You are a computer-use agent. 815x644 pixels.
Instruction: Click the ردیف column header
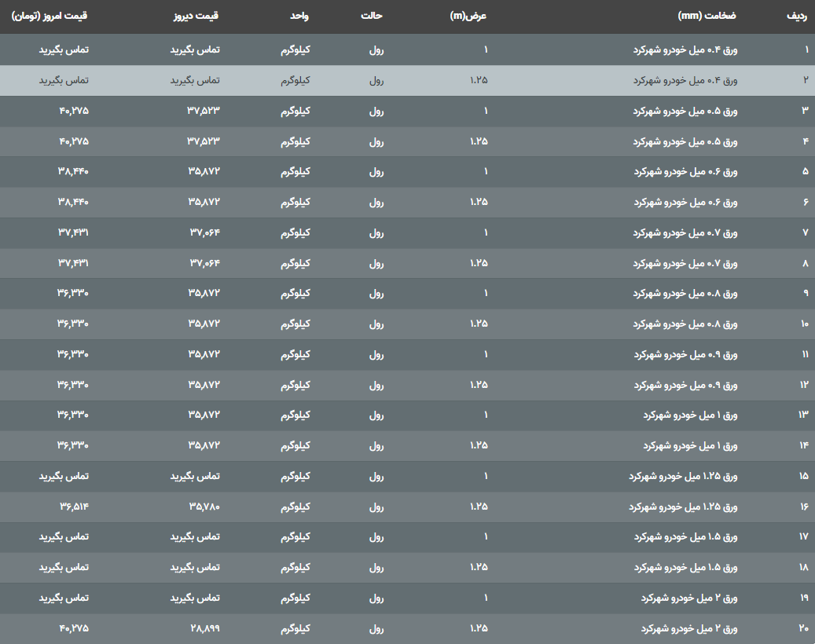point(795,16)
